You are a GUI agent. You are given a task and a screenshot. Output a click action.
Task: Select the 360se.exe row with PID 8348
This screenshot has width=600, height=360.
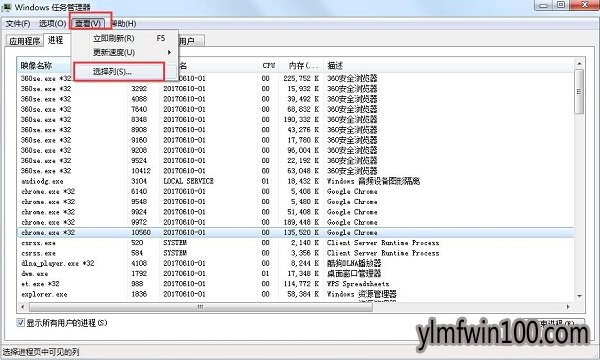[295, 120]
